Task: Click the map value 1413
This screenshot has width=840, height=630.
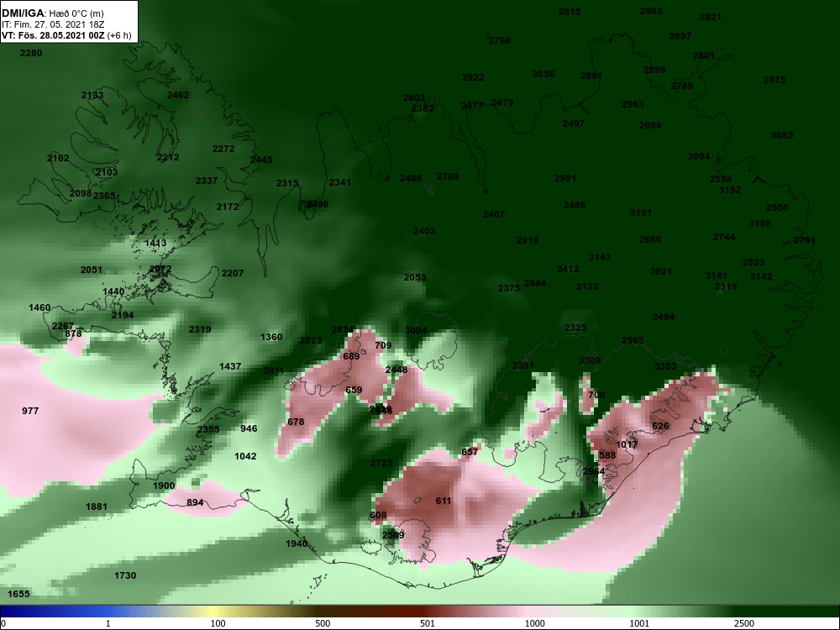Action: (155, 244)
